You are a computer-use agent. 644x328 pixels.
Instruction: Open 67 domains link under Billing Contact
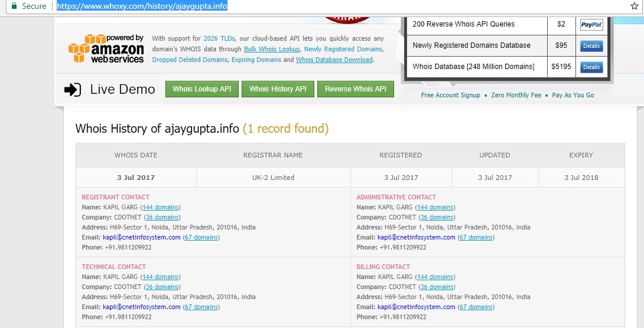(x=476, y=307)
